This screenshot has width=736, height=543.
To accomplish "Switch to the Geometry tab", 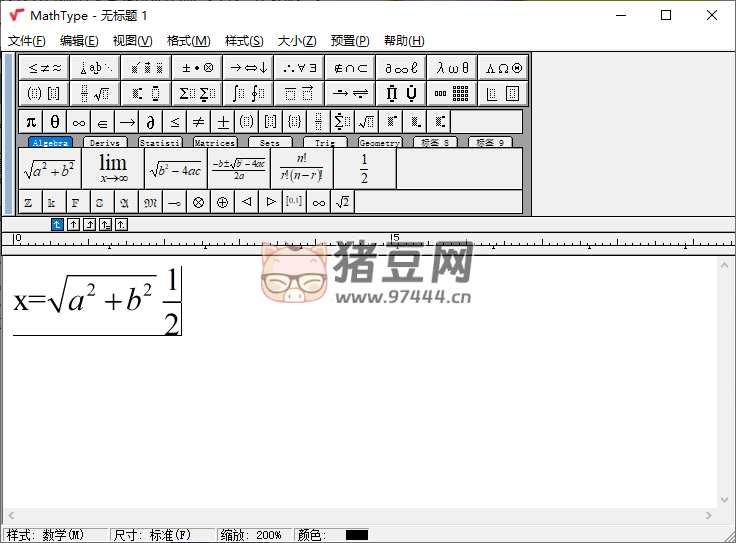I will [379, 143].
